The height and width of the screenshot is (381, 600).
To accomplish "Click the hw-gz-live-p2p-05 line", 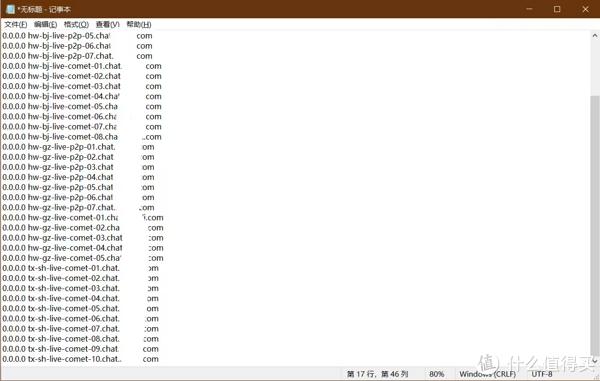I will pyautogui.click(x=78, y=187).
